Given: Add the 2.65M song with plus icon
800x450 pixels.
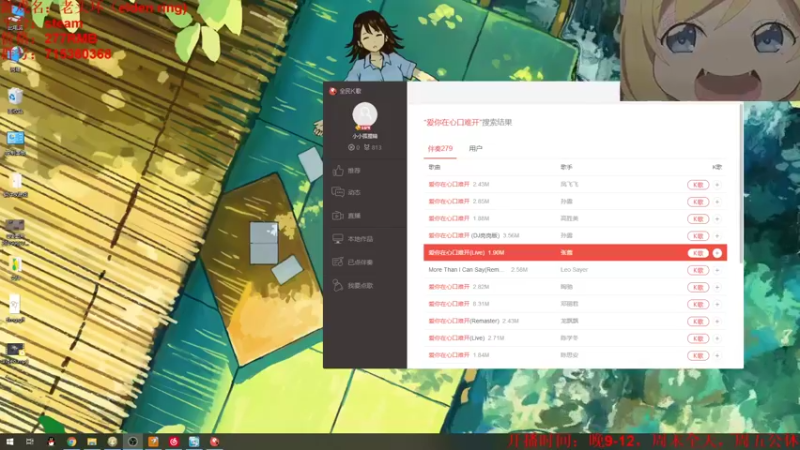Looking at the screenshot, I should pyautogui.click(x=717, y=202).
